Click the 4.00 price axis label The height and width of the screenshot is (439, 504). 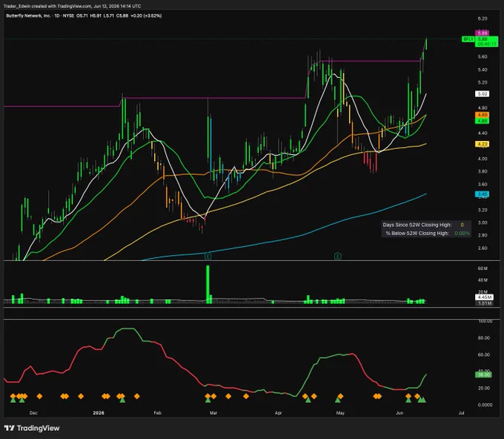click(x=483, y=159)
